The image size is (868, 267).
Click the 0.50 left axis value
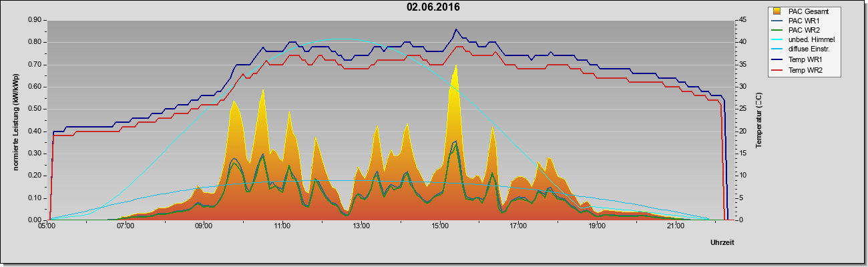(34, 109)
